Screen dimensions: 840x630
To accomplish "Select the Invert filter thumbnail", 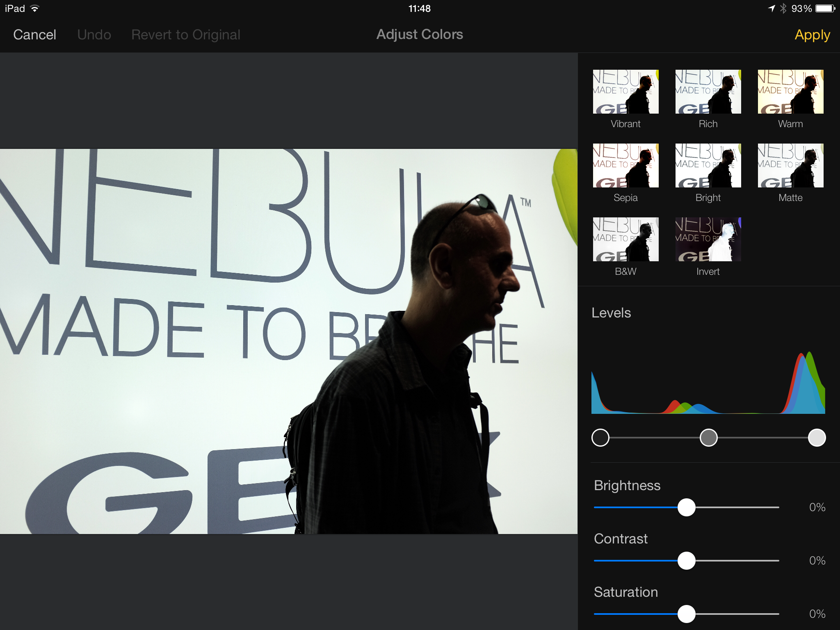I will (708, 240).
